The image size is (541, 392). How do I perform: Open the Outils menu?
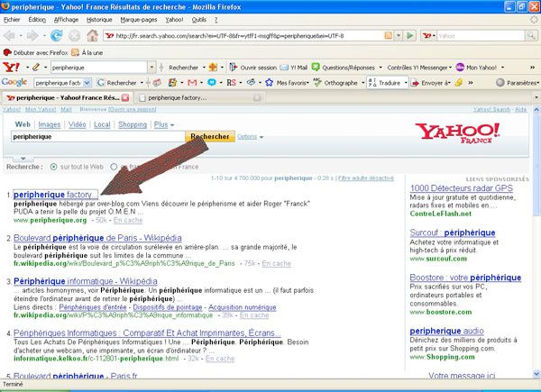click(199, 20)
